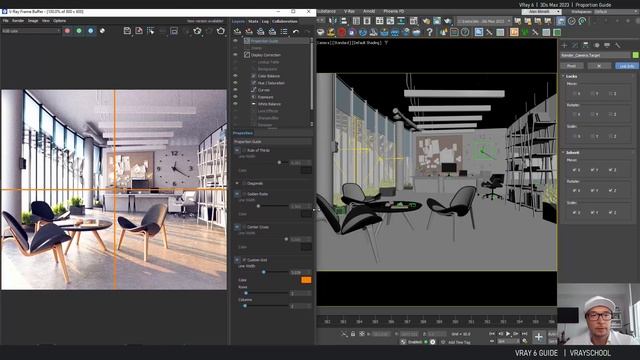Open the Hierarchy panel tab icon
The width and height of the screenshot is (640, 360).
click(x=586, y=45)
